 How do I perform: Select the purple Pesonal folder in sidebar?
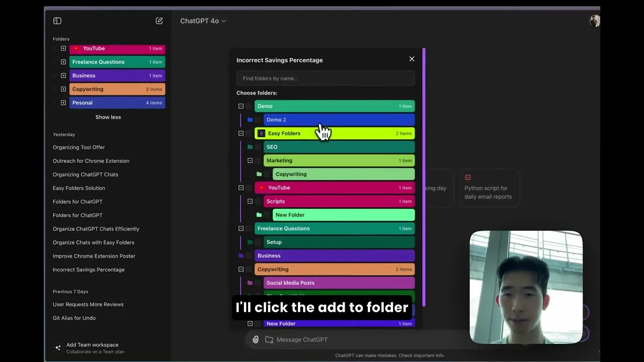point(117,103)
